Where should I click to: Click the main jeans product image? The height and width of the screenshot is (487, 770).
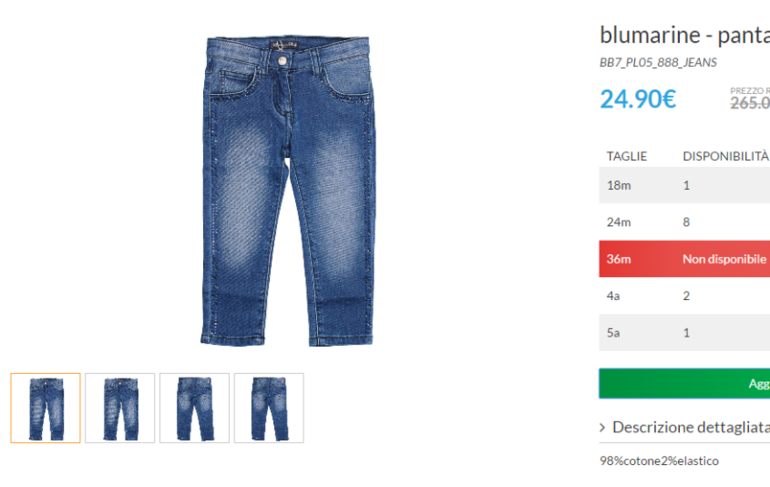(x=288, y=190)
